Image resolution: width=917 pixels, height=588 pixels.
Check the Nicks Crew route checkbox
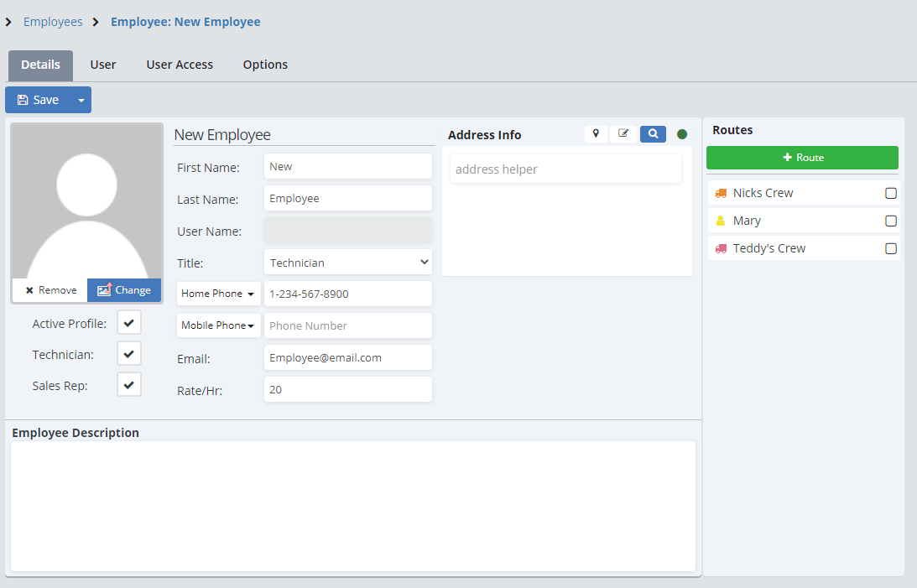coord(891,193)
